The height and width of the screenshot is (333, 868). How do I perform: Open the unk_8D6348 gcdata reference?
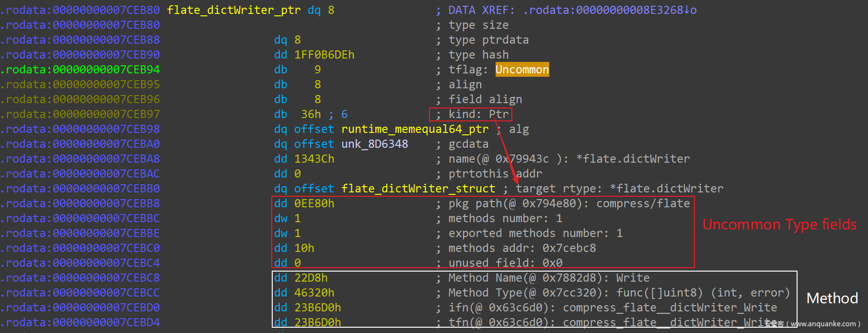tap(374, 144)
